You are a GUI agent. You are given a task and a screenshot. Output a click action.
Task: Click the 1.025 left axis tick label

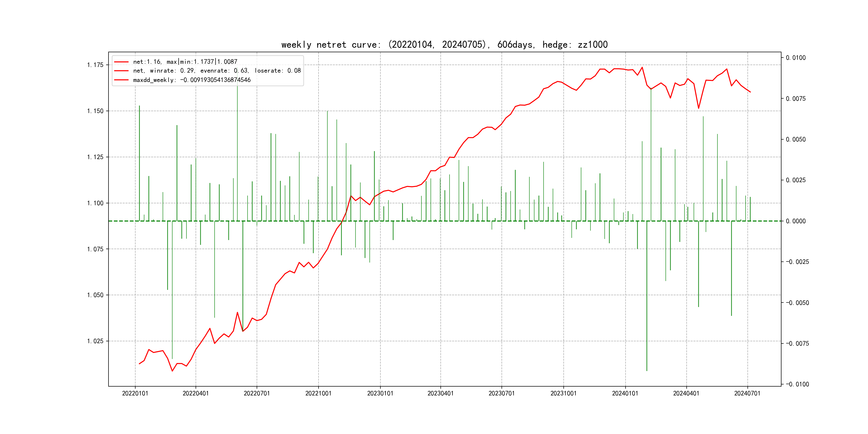(x=95, y=341)
